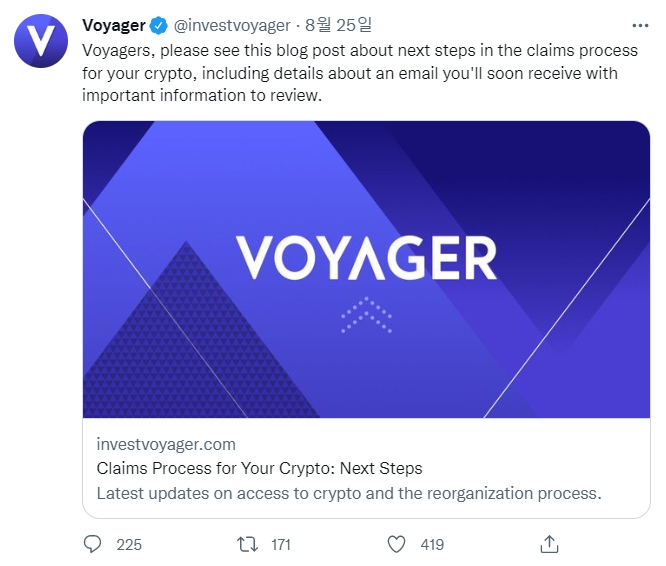Screen dimensions: 666x566
Task: Click the Voyager profile avatar
Action: [41, 41]
